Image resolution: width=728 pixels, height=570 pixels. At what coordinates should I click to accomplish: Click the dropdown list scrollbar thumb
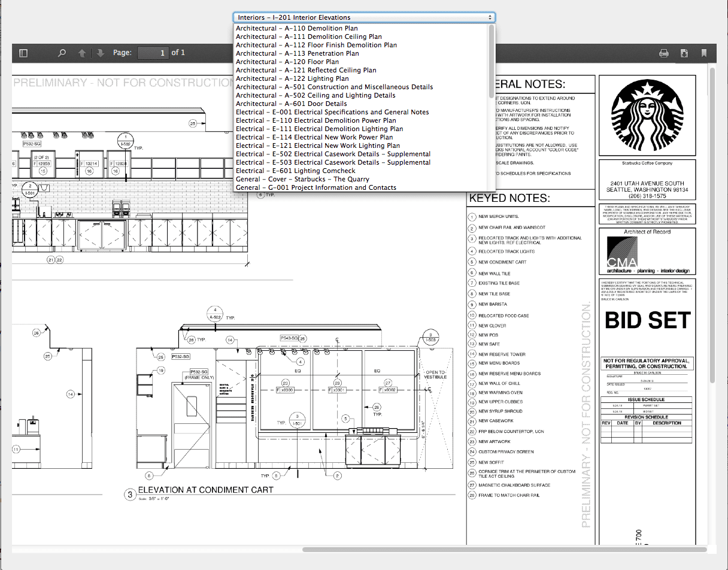(x=492, y=62)
